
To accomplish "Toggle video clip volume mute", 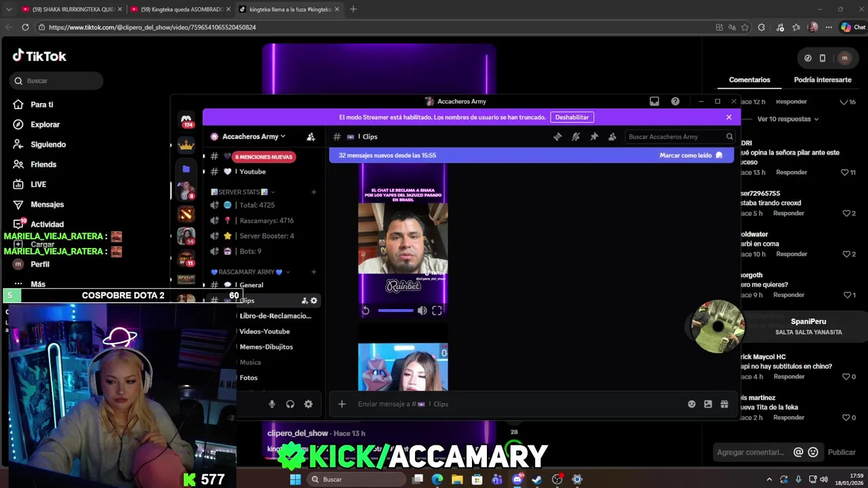I will click(422, 310).
